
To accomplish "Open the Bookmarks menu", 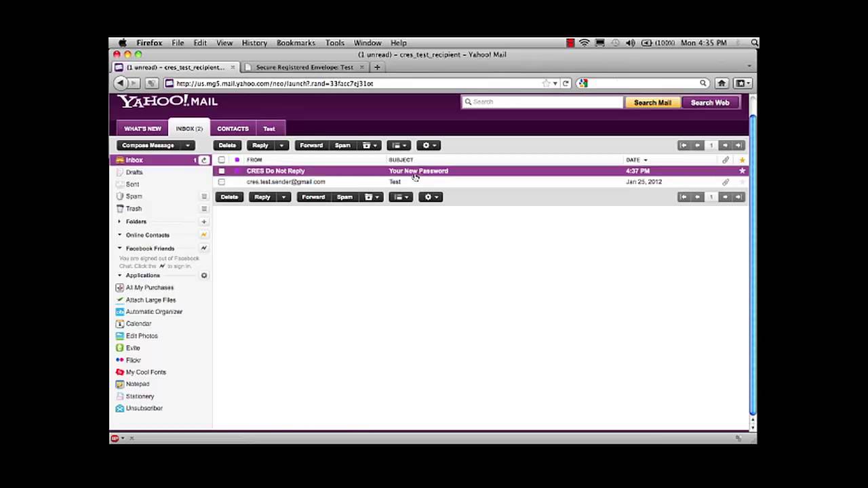I will click(x=296, y=43).
